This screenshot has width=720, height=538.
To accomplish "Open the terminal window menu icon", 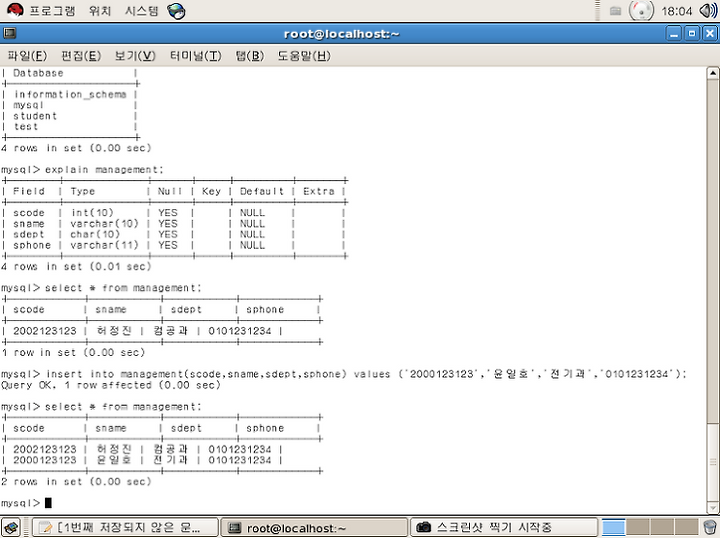I will tap(10, 33).
